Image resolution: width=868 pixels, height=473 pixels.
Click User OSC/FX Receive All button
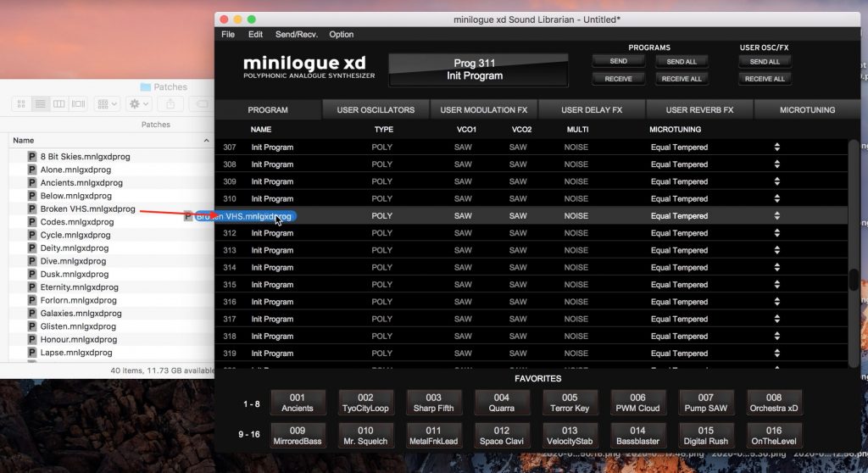[x=765, y=79]
